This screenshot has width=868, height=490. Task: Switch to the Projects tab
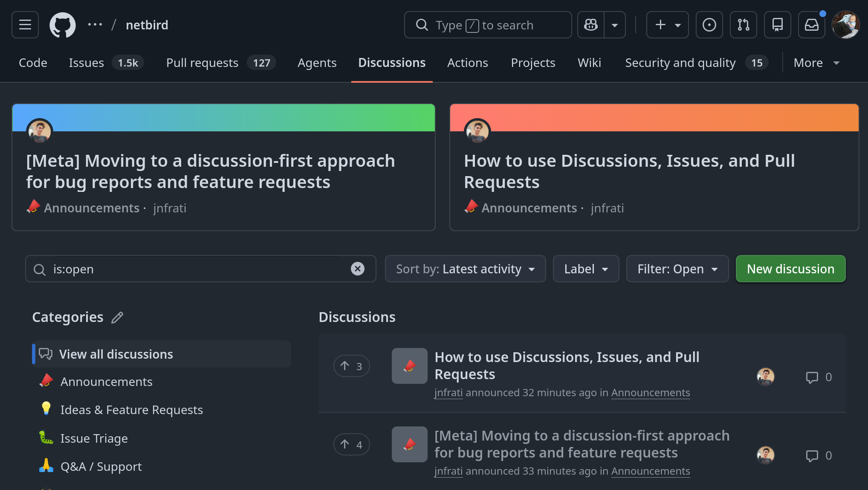(533, 63)
